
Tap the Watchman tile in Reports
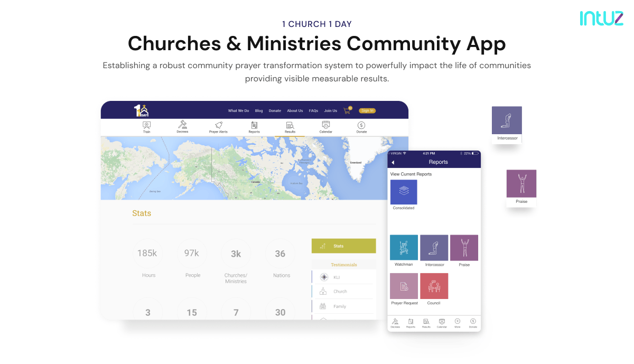pos(404,247)
